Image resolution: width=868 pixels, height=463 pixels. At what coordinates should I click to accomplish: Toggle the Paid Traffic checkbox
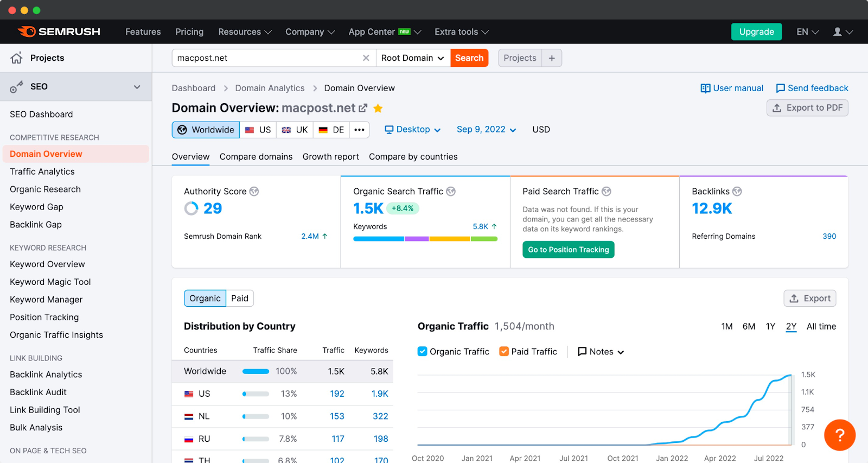[504, 351]
